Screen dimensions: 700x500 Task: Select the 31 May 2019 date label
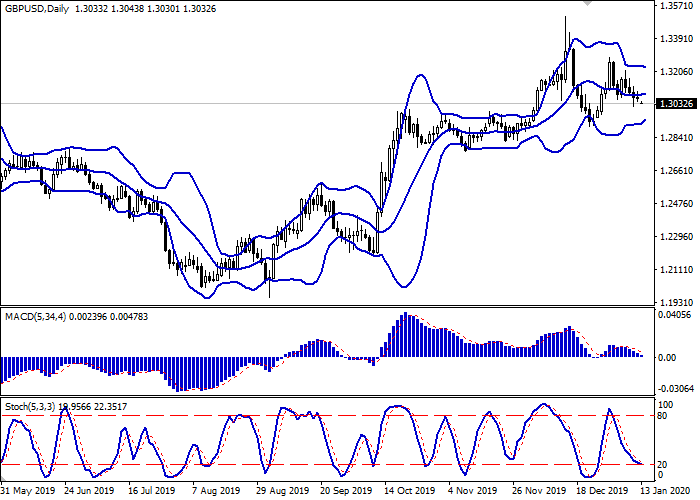tap(27, 492)
